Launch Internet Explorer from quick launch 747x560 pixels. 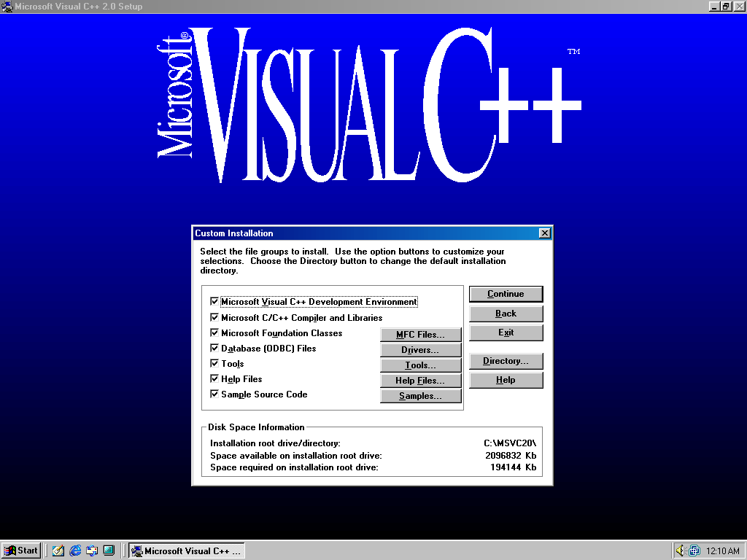point(75,551)
